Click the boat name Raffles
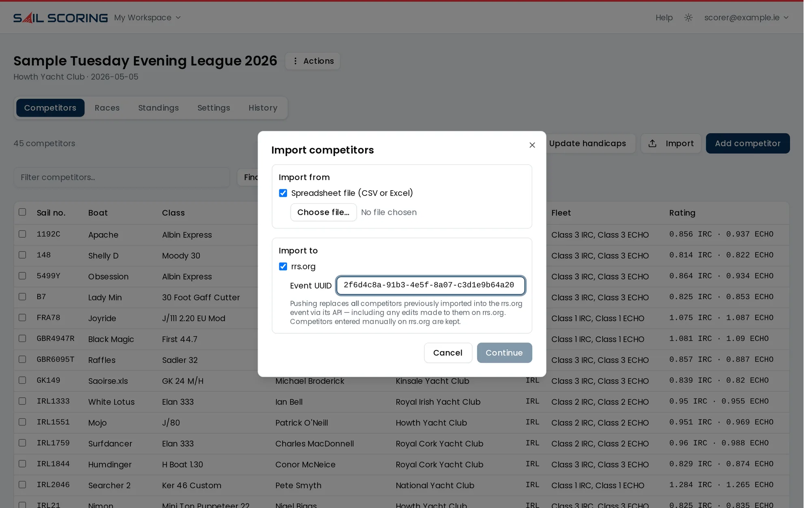 coord(102,360)
